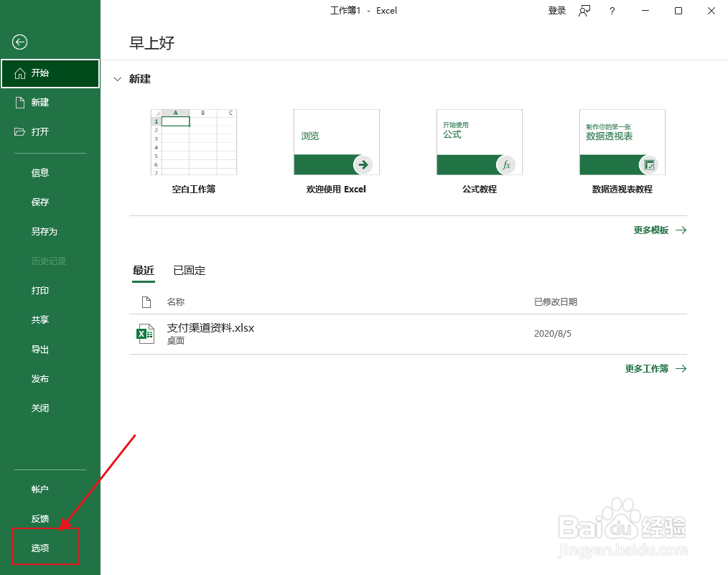This screenshot has height=575, width=728.
Task: Switch to the 最近 tab
Action: [x=144, y=271]
